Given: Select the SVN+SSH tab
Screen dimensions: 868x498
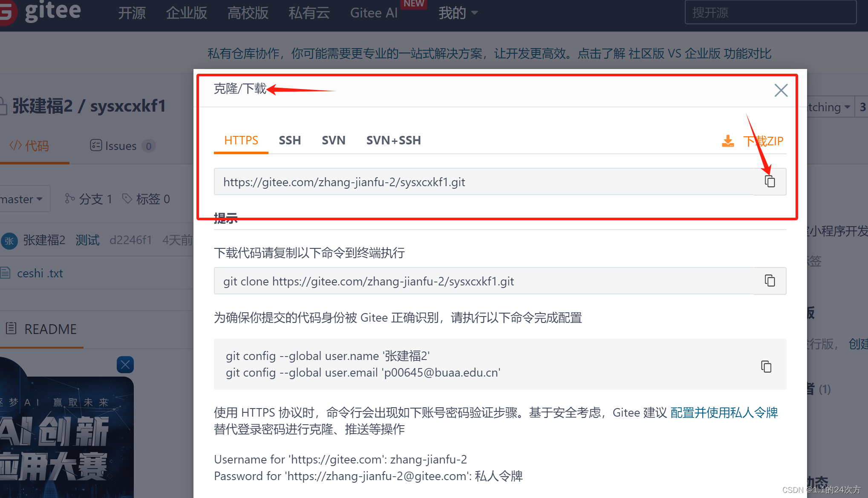Looking at the screenshot, I should 393,141.
